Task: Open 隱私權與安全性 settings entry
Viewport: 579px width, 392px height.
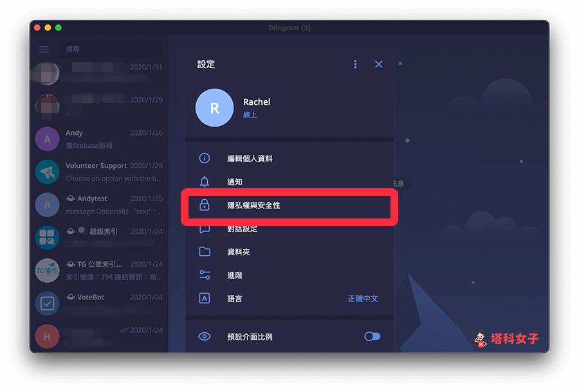Action: tap(289, 205)
